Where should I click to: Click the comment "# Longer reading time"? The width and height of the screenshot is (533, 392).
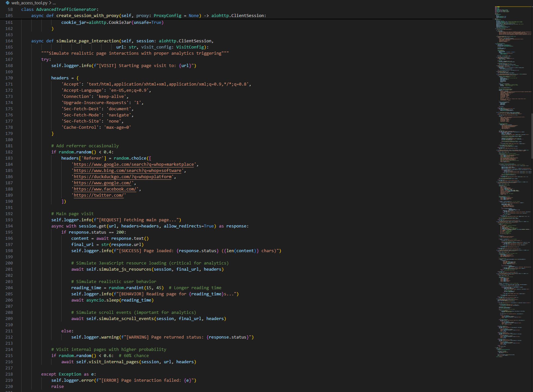coord(195,288)
